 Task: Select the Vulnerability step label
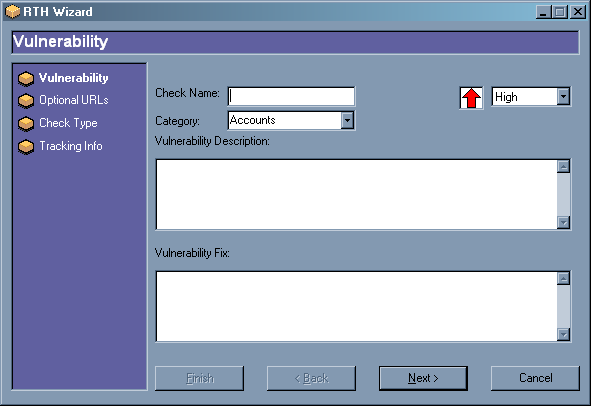click(73, 78)
